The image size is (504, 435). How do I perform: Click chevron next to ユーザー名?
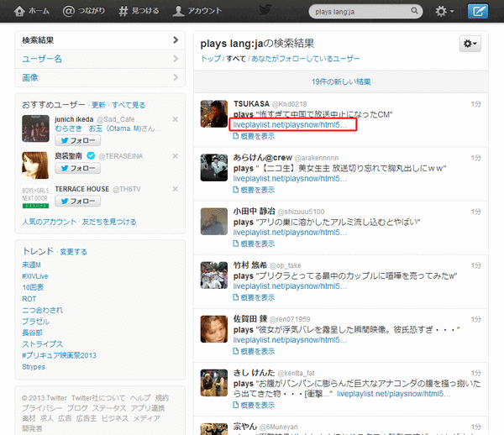click(x=176, y=59)
